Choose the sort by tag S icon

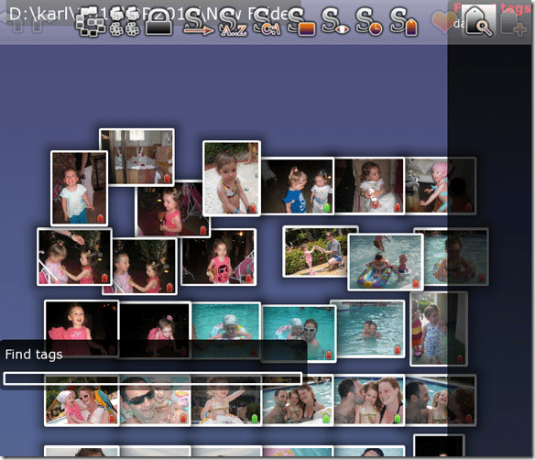pyautogui.click(x=404, y=22)
